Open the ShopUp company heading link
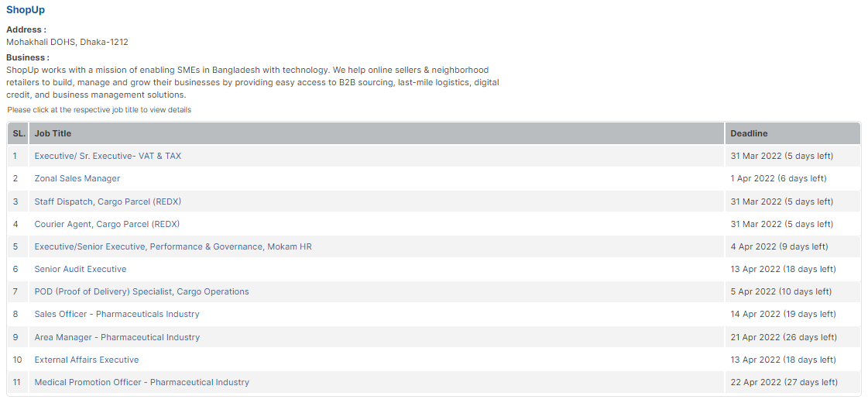Screen dimensions: 868x403 (26, 10)
